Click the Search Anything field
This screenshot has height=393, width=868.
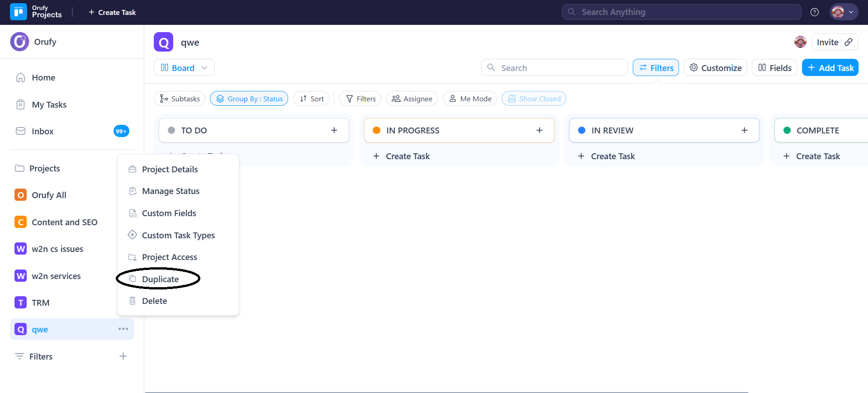click(x=681, y=12)
